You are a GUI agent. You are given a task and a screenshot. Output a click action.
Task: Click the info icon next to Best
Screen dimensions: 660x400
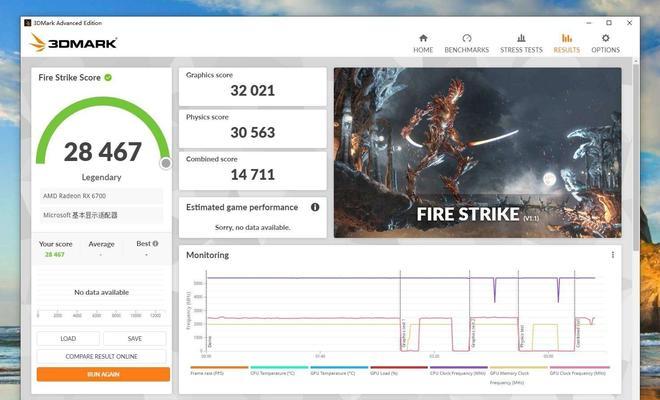pos(155,243)
